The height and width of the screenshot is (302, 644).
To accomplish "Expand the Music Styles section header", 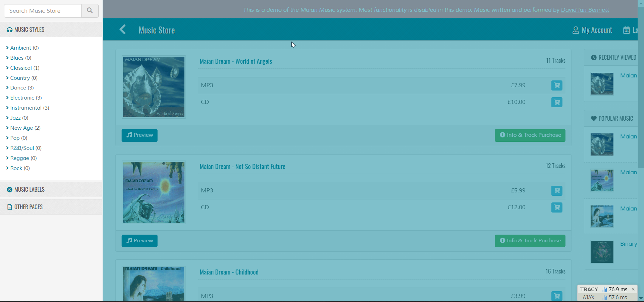I will [x=51, y=29].
